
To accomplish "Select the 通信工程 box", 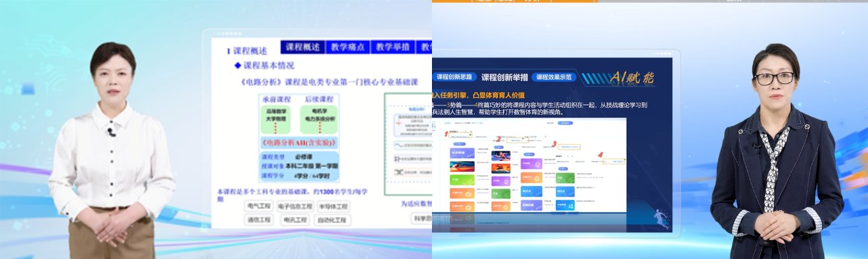I will click(258, 220).
